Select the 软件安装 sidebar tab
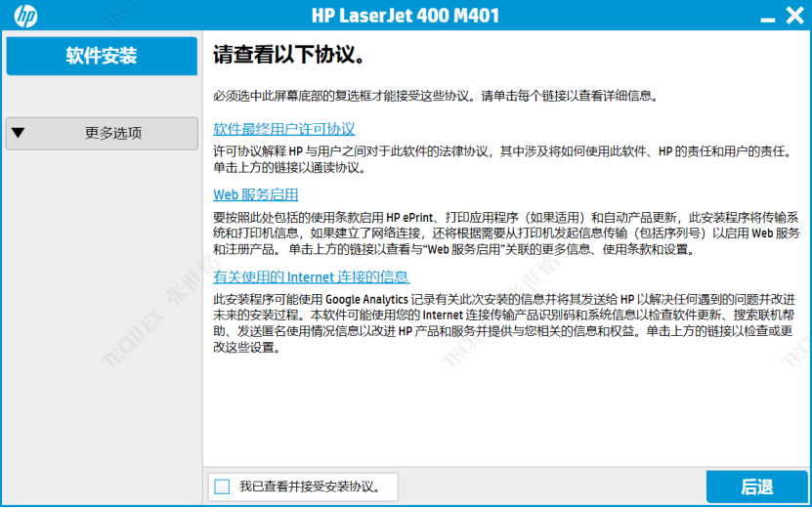Image resolution: width=812 pixels, height=508 pixels. 102,56
